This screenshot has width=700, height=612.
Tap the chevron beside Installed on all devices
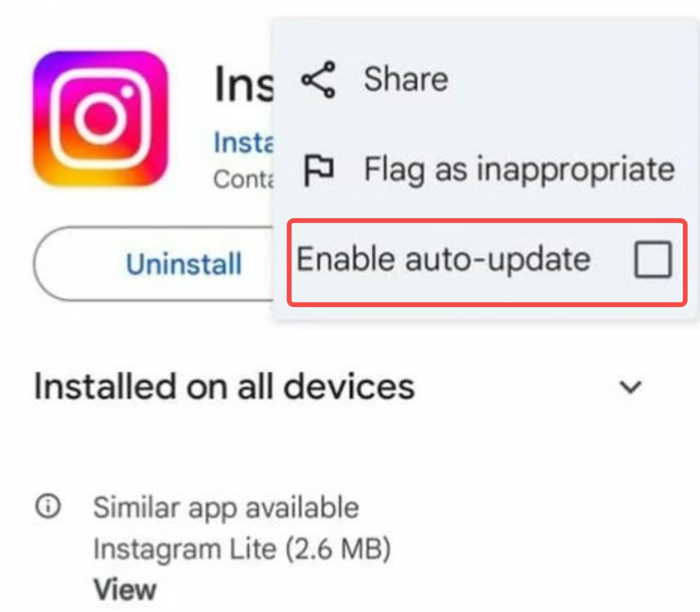pyautogui.click(x=629, y=387)
